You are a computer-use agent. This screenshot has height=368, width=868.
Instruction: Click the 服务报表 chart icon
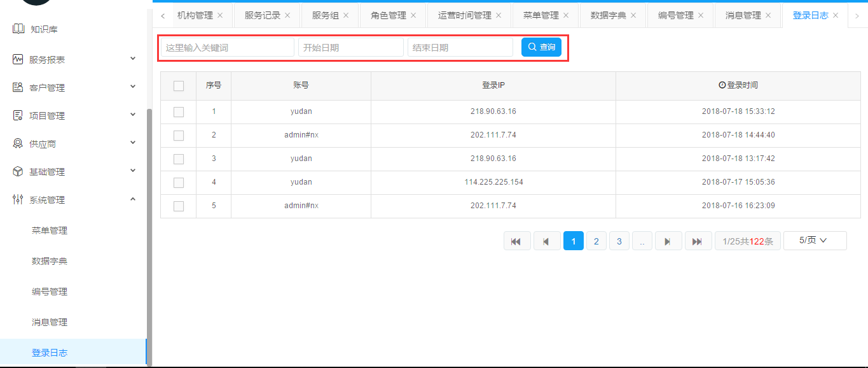click(18, 59)
